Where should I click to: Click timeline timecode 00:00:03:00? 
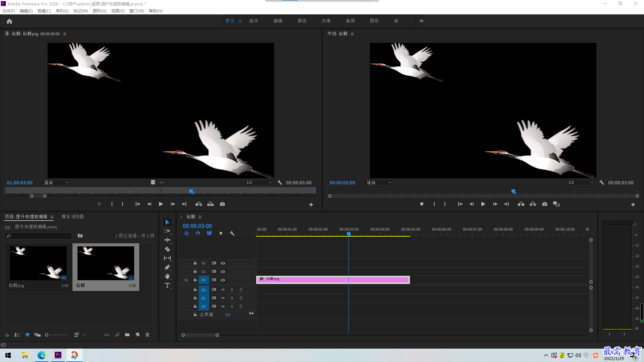(197, 226)
